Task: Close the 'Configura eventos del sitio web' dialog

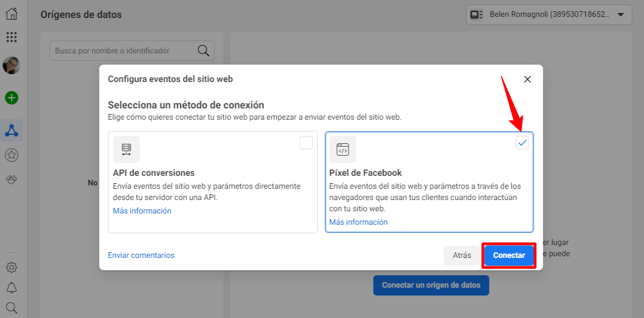Action: tap(527, 79)
